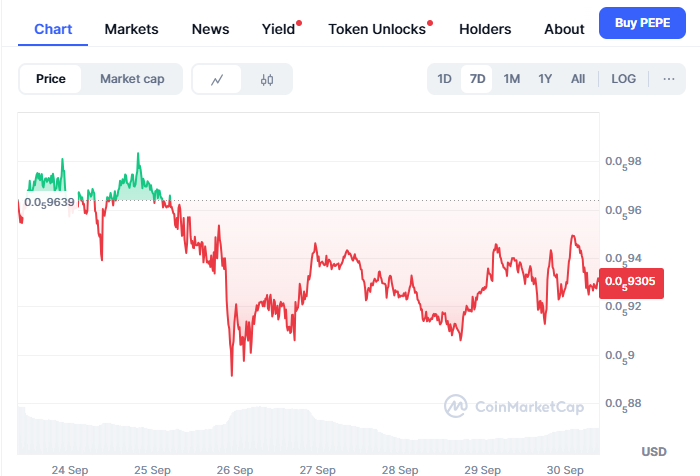The height and width of the screenshot is (476, 700).
Task: View the Token Unlocks tab
Action: click(x=376, y=29)
